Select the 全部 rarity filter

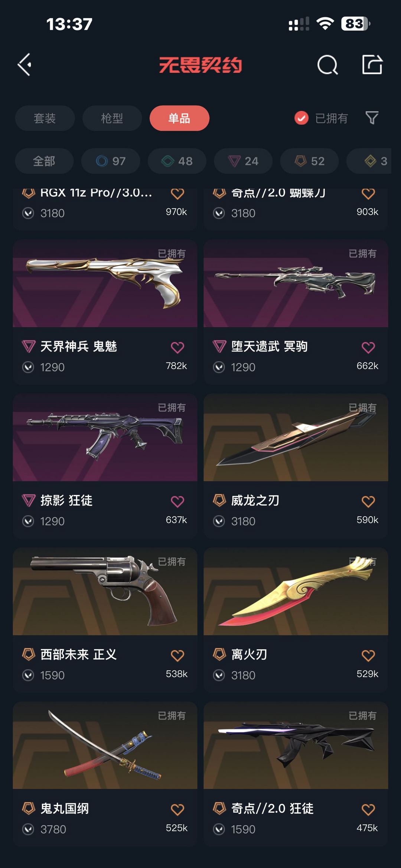(44, 161)
